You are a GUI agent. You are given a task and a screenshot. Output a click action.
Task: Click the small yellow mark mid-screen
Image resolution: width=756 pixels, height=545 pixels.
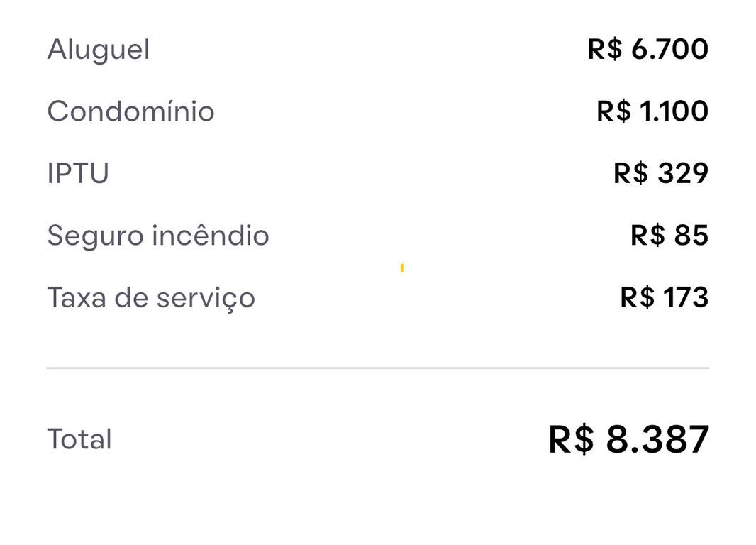(x=401, y=268)
